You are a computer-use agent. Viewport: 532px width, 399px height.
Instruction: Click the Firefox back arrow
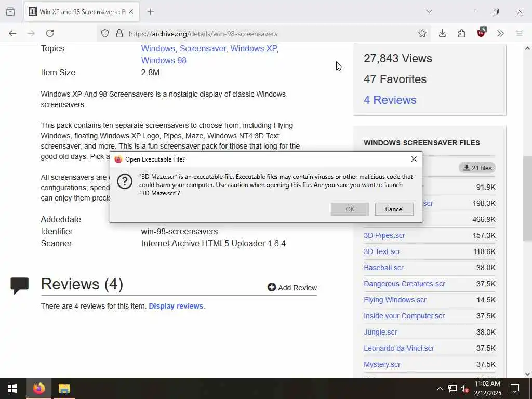[12, 33]
